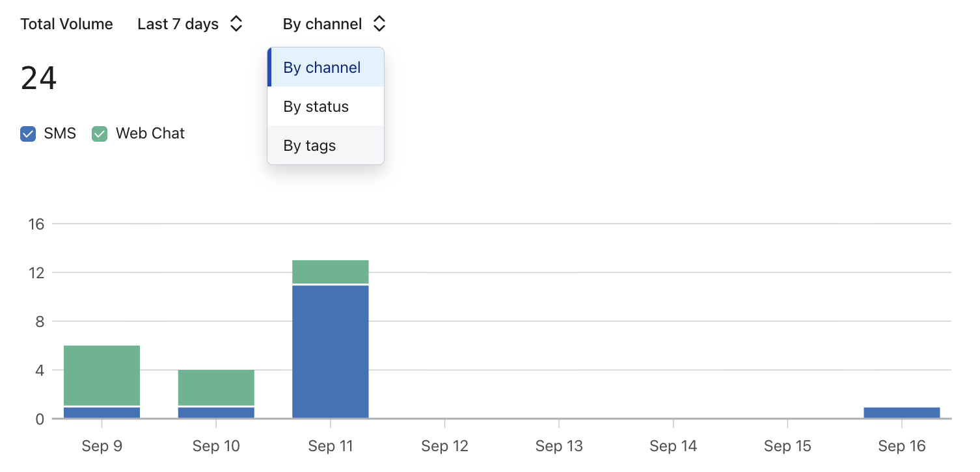Click the Total Volume label
Viewport: 980px width, 472px height.
tap(66, 24)
